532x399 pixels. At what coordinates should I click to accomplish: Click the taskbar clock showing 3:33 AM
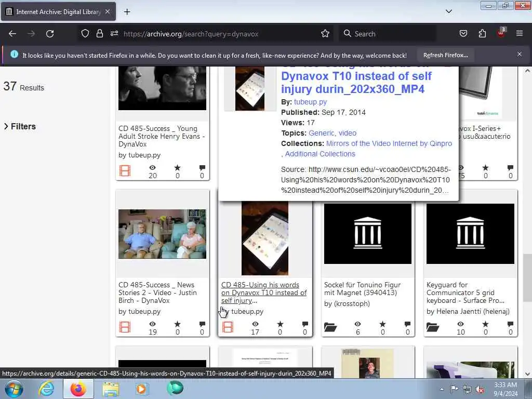coord(505,389)
